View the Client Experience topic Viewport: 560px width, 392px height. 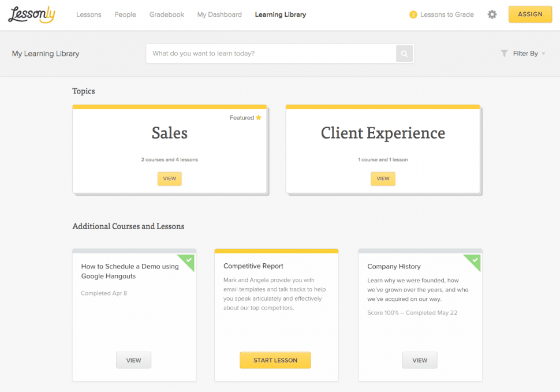click(x=383, y=179)
